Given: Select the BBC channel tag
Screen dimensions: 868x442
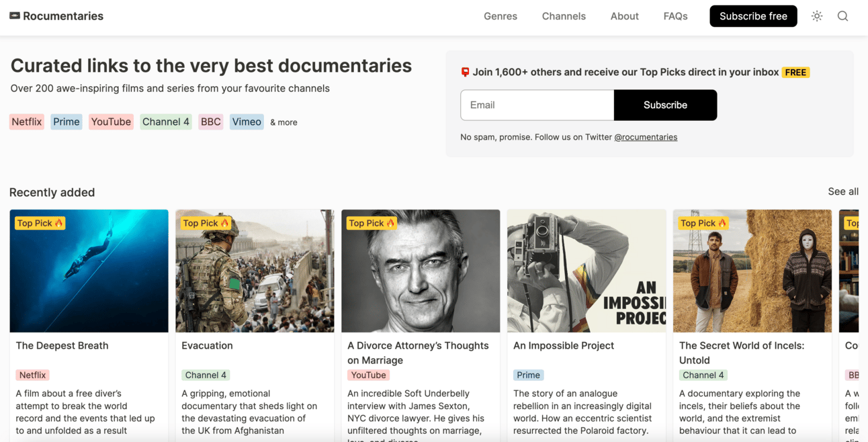Looking at the screenshot, I should 211,122.
